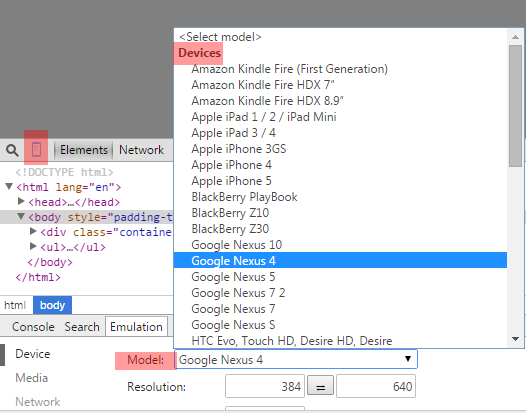Choose Apple iPad 1 / 2 / iPad Mini
526x413 pixels.
coord(340,117)
